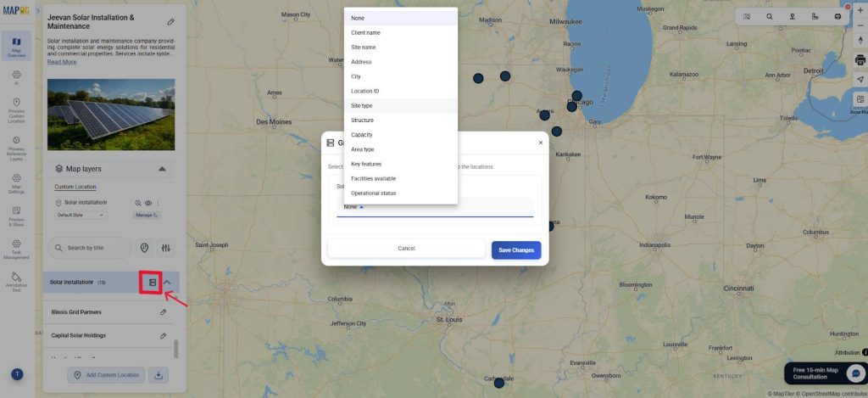Click the group-by icon beside Solar installations
The width and height of the screenshot is (868, 398).
pyautogui.click(x=152, y=282)
